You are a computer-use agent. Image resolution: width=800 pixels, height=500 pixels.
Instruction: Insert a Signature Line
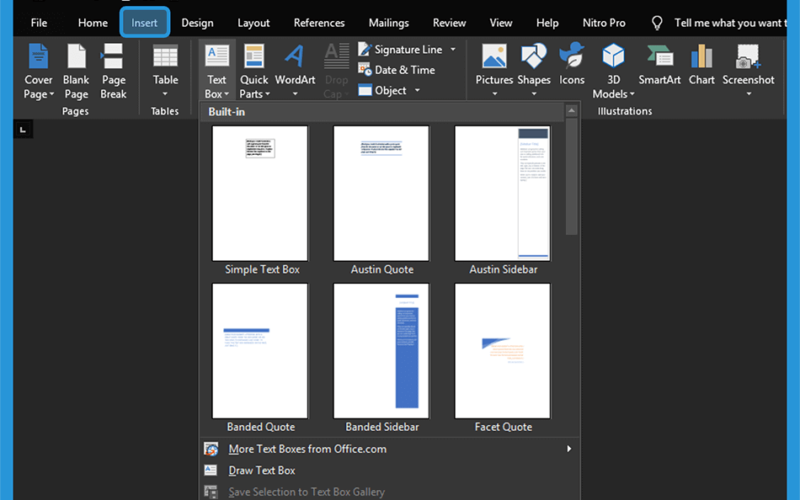pyautogui.click(x=400, y=49)
